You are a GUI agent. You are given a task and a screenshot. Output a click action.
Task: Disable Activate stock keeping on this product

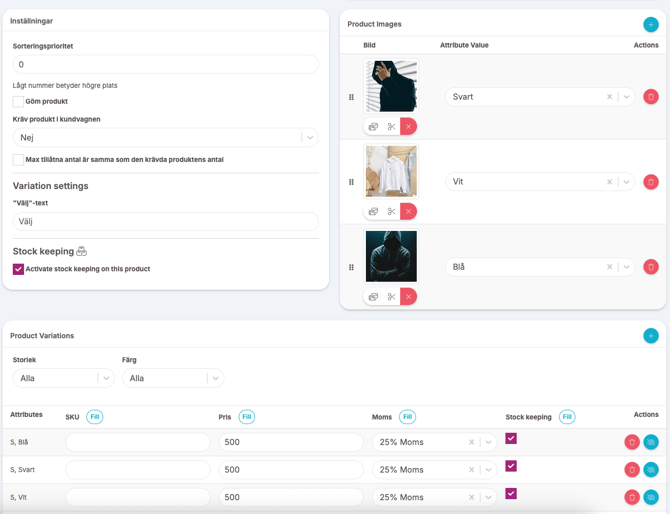coord(18,269)
